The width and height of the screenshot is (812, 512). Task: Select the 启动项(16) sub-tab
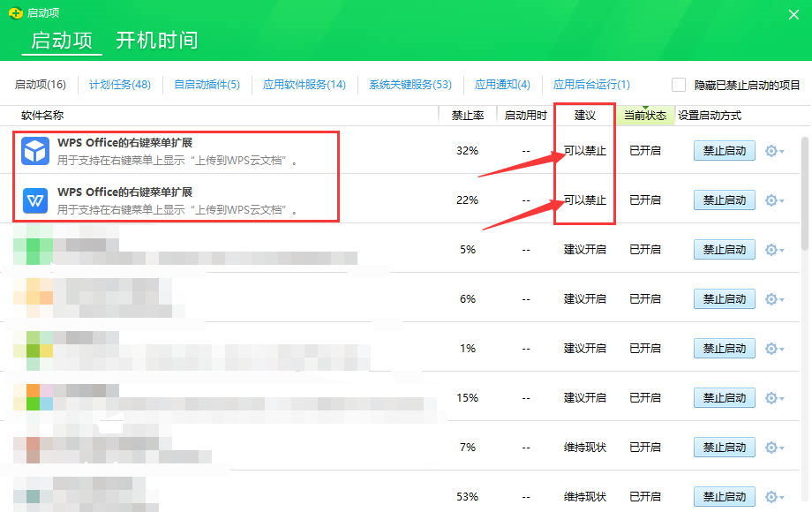coord(41,85)
